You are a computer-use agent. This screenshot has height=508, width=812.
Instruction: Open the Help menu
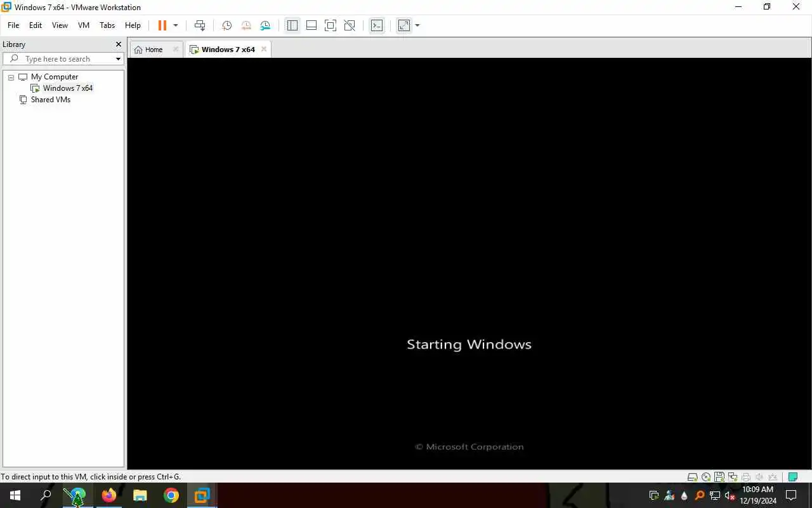click(x=133, y=25)
